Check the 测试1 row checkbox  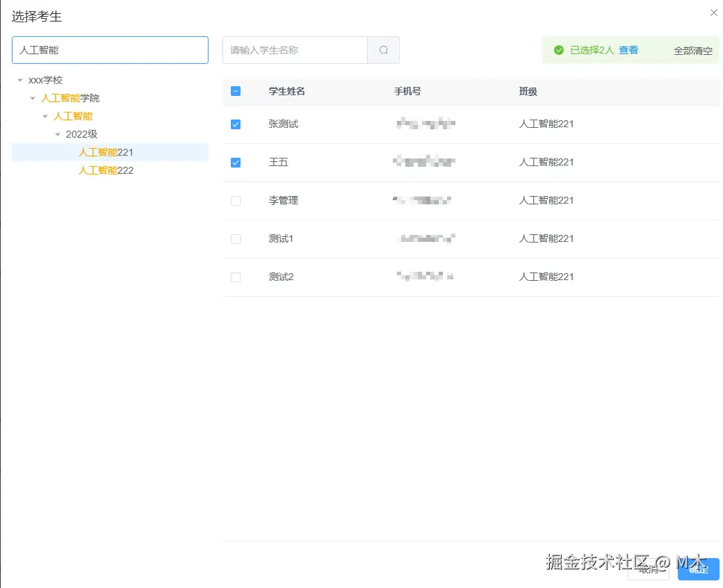pyautogui.click(x=236, y=239)
